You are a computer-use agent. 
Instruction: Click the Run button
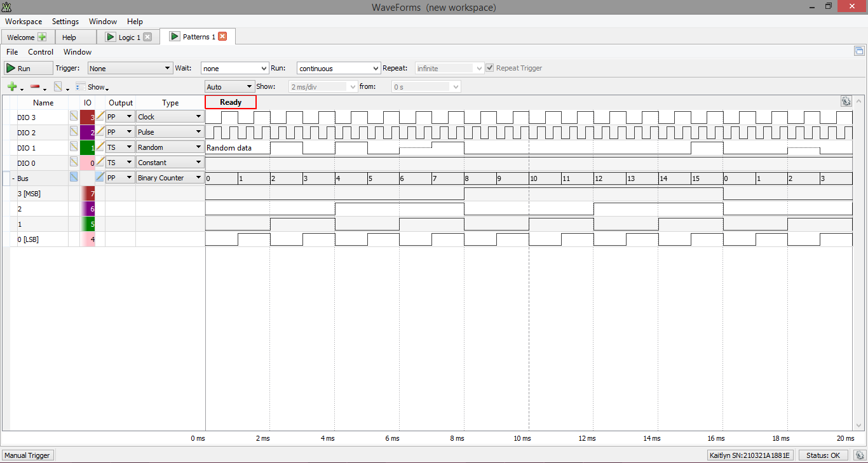28,68
